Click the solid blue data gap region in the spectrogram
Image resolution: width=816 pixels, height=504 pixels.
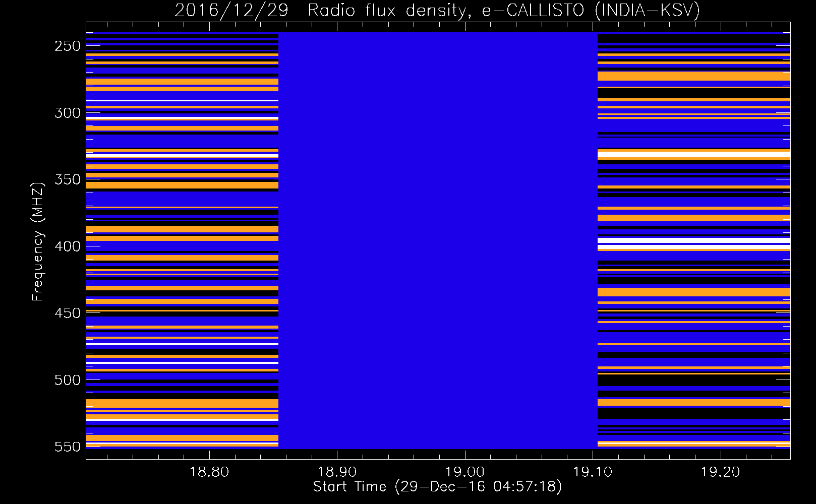pos(438,240)
